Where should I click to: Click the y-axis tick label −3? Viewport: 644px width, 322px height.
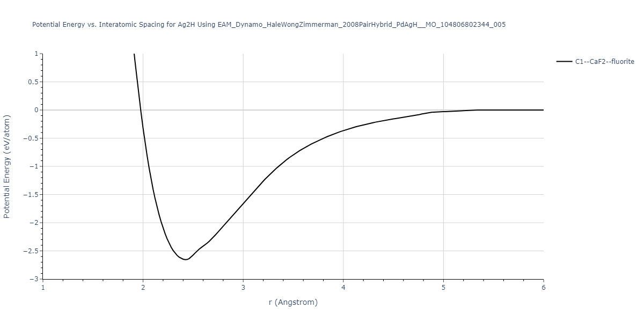tap(34, 279)
